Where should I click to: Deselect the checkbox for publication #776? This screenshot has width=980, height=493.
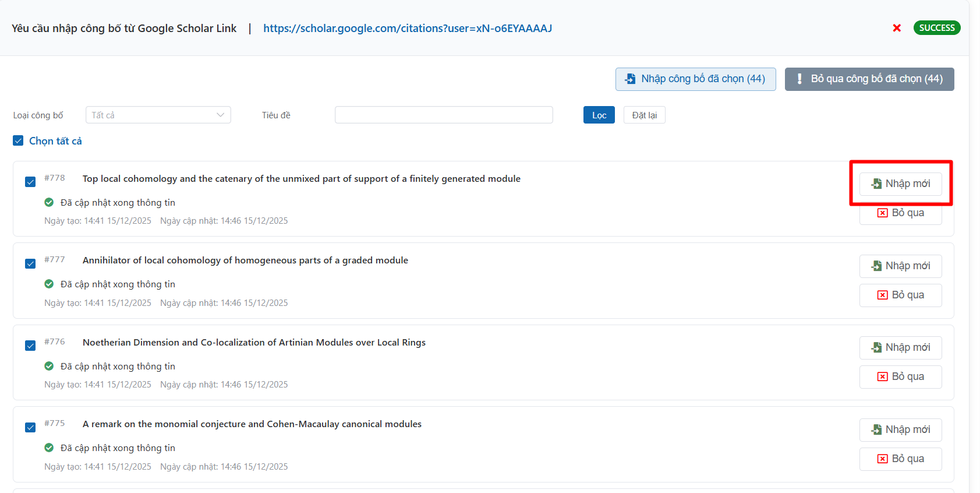coord(30,346)
